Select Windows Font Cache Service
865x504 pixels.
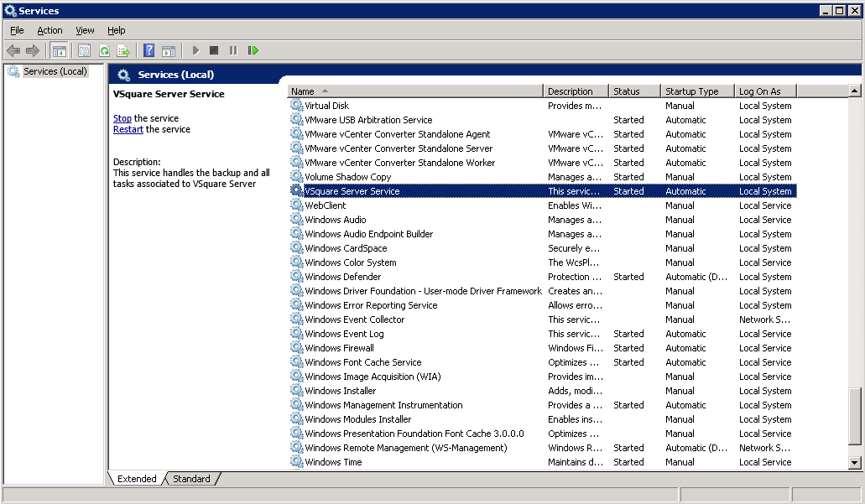543,362
